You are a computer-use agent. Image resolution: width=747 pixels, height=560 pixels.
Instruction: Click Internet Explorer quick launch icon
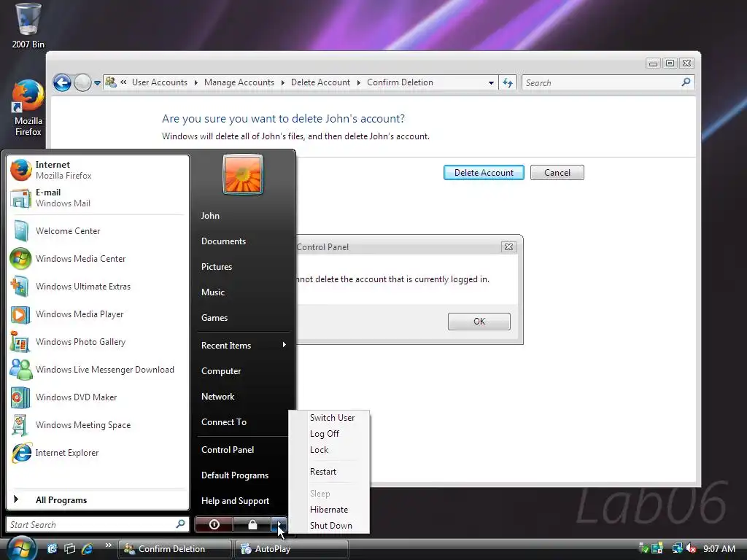coord(88,548)
